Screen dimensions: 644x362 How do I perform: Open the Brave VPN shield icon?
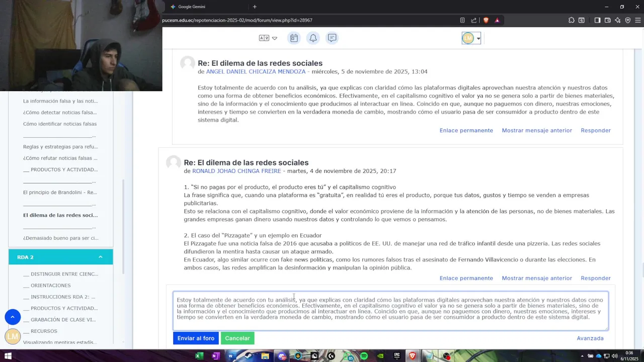(x=628, y=20)
